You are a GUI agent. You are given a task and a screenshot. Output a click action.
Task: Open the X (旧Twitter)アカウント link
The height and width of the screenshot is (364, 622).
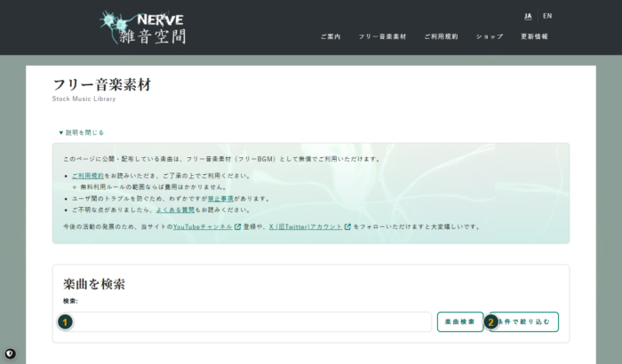310,226
